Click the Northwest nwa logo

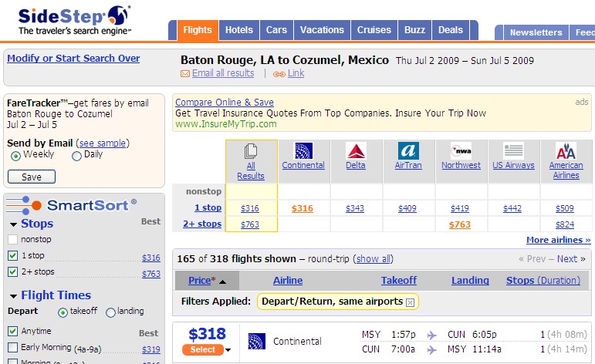461,150
